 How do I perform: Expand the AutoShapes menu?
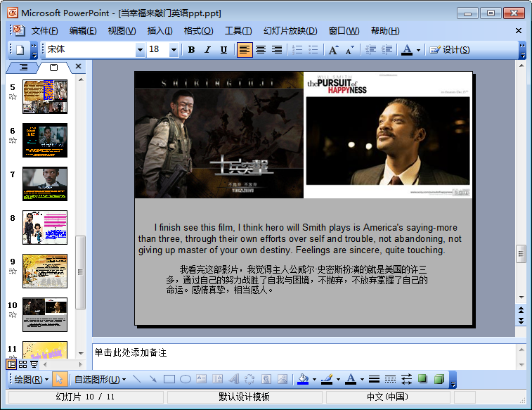click(100, 380)
